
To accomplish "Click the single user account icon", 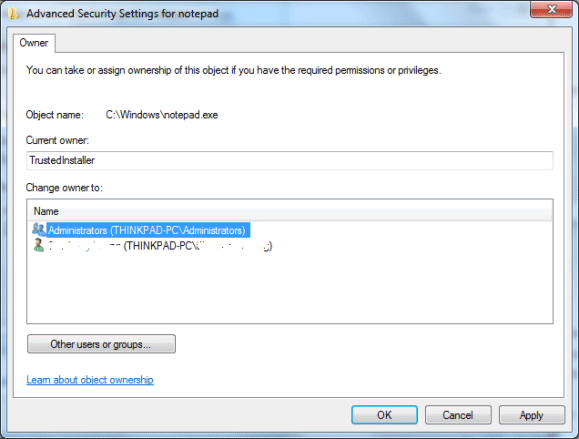I will (38, 246).
